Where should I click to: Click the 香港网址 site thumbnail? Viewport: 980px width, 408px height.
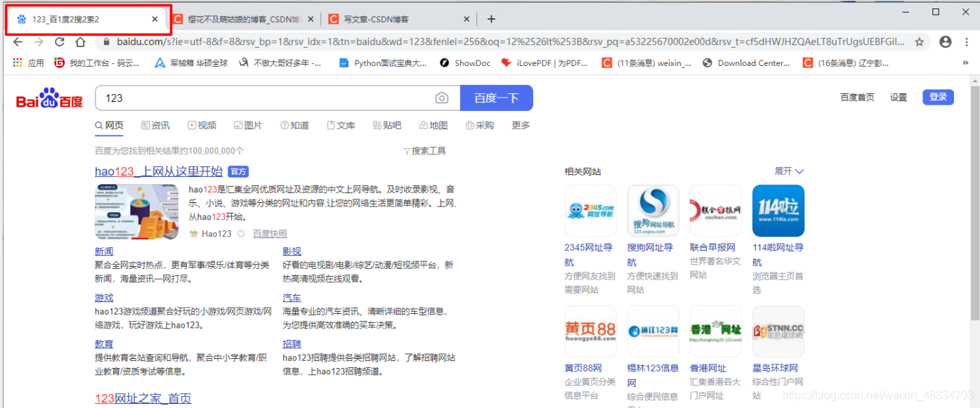[716, 331]
